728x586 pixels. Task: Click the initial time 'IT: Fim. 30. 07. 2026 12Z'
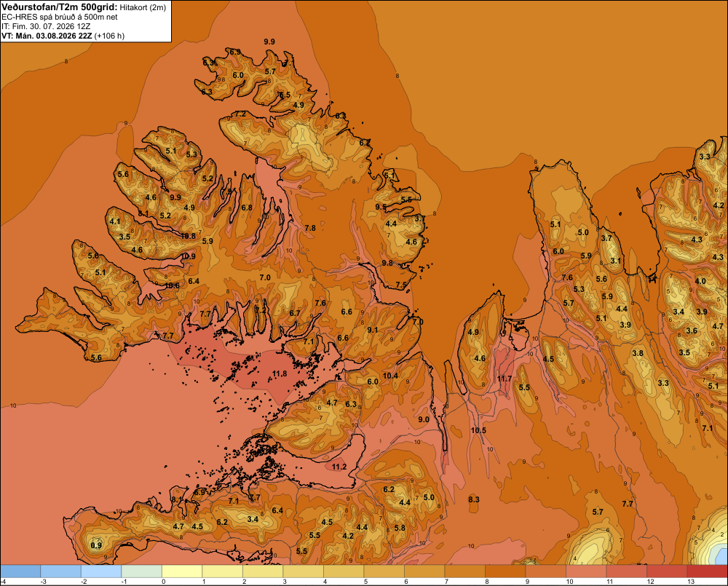pyautogui.click(x=46, y=26)
